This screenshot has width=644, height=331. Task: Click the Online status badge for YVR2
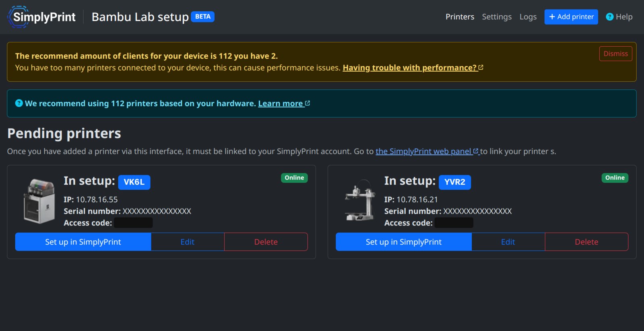click(615, 178)
